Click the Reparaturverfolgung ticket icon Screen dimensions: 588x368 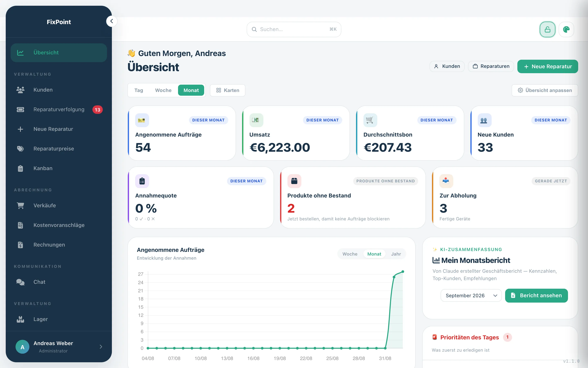20,110
